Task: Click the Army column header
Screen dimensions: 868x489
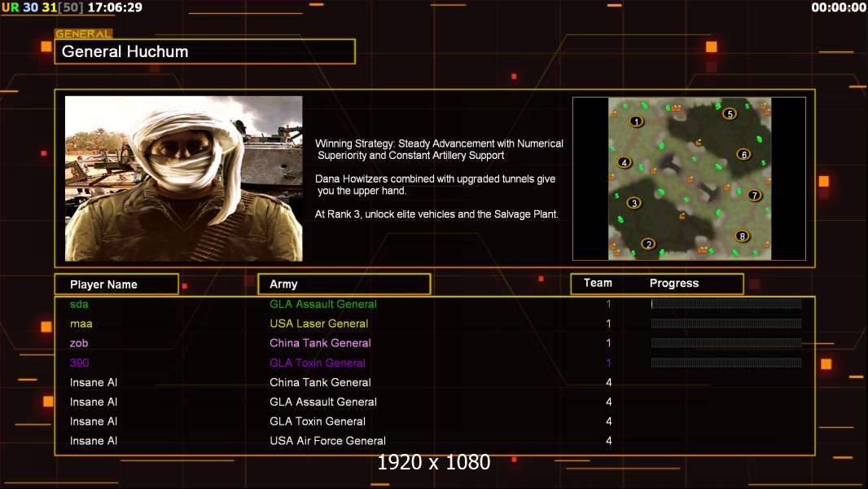Action: coord(344,284)
